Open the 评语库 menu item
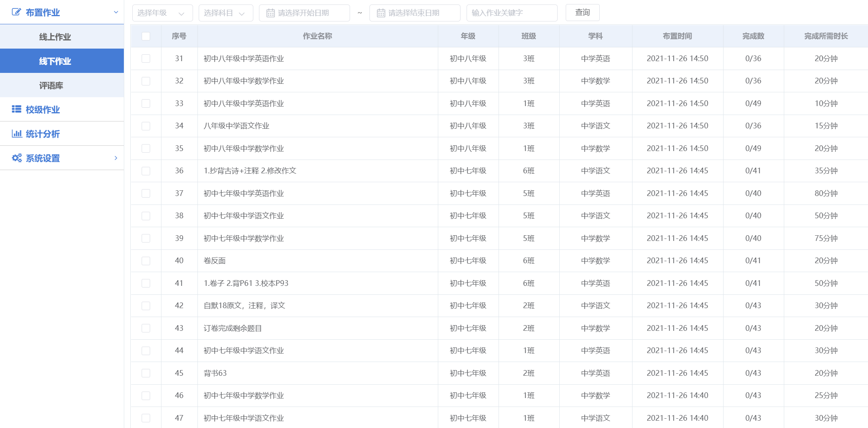The image size is (868, 428). click(x=51, y=85)
